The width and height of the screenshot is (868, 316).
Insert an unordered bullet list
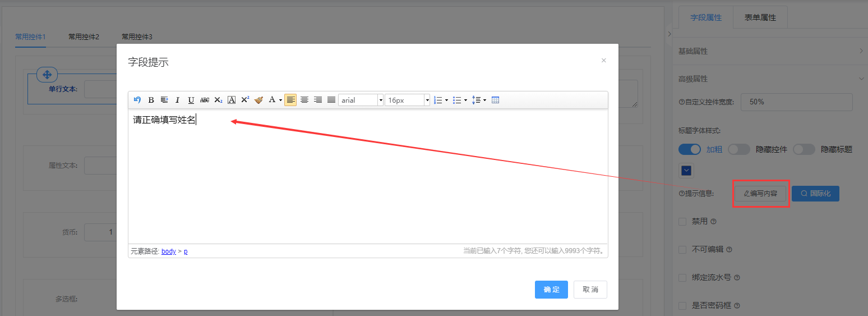point(457,100)
